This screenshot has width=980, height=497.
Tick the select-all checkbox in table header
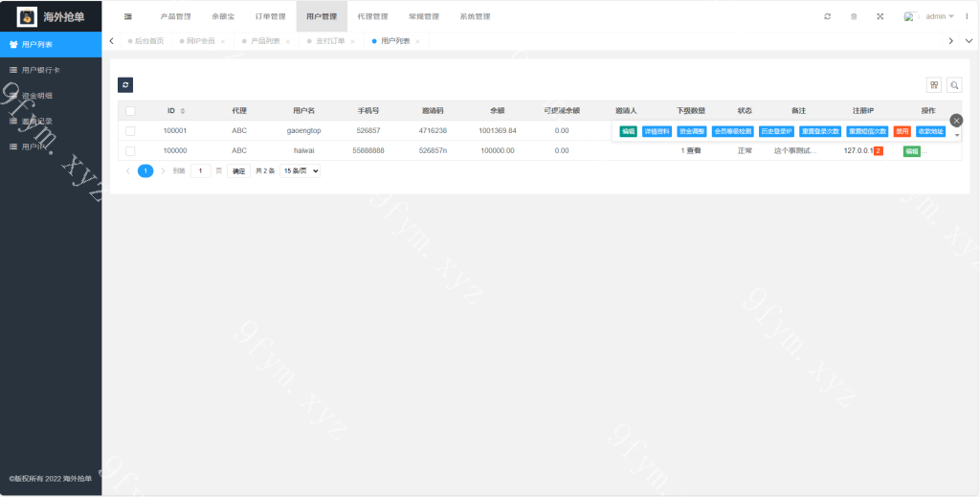130,111
